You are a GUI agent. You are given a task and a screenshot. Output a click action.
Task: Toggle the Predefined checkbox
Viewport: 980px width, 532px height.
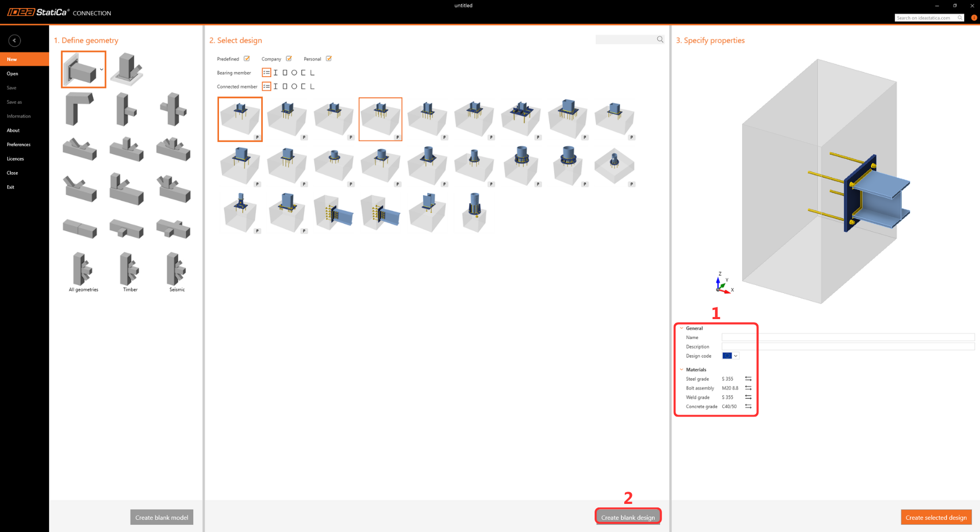(x=247, y=59)
